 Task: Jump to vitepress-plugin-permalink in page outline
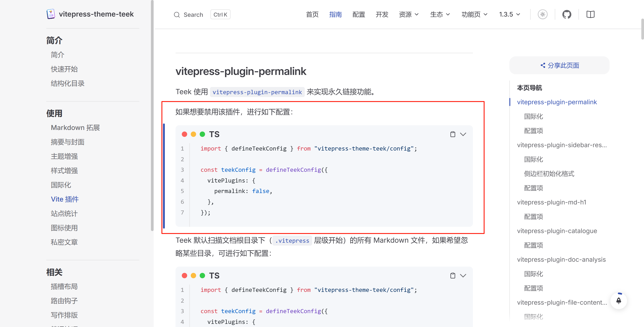point(557,102)
